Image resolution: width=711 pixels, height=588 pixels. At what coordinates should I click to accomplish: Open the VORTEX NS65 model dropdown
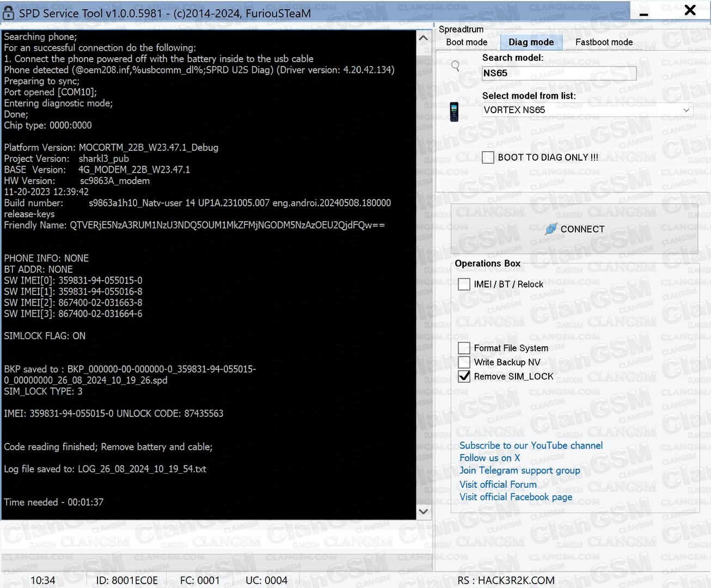587,110
